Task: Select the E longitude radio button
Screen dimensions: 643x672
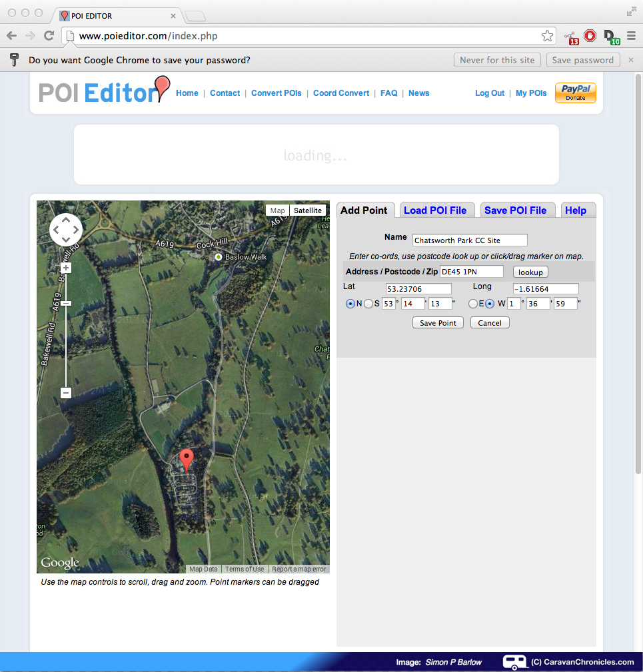Action: pos(473,304)
